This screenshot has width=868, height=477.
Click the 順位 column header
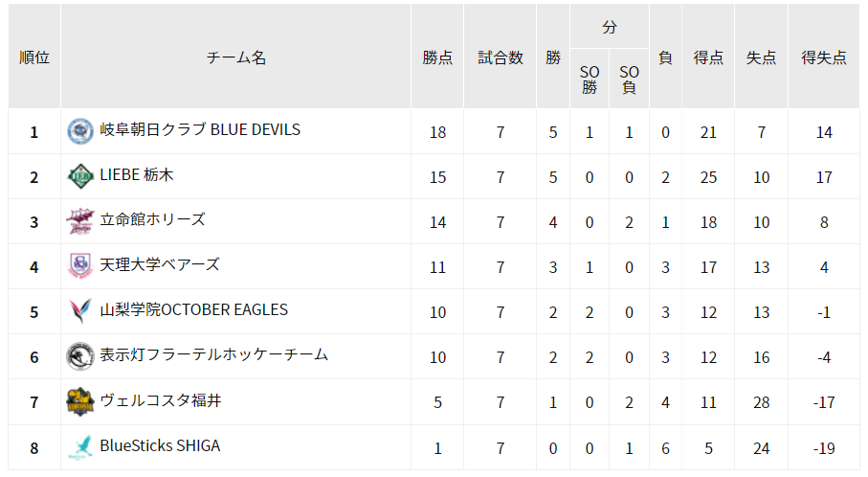[34, 57]
